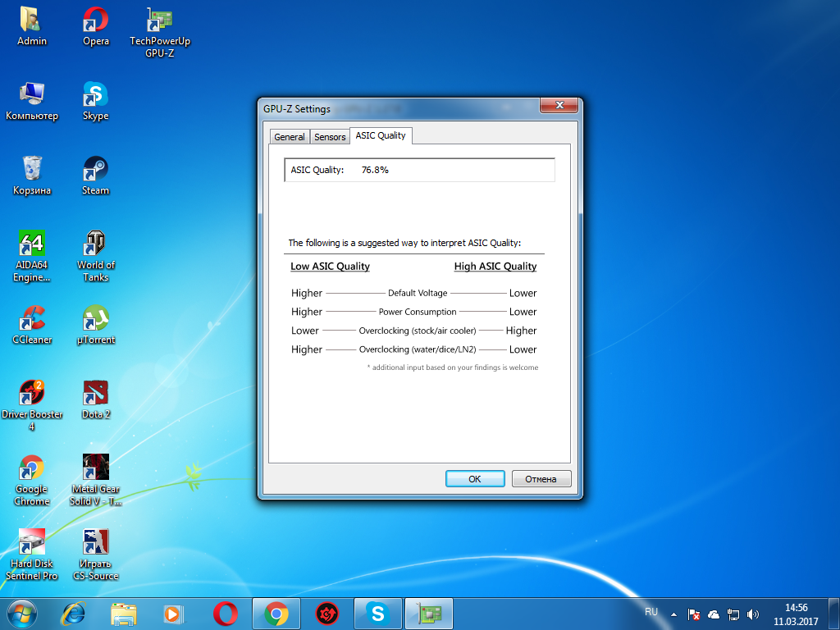Open Action Center flag tray icon

pos(694,614)
